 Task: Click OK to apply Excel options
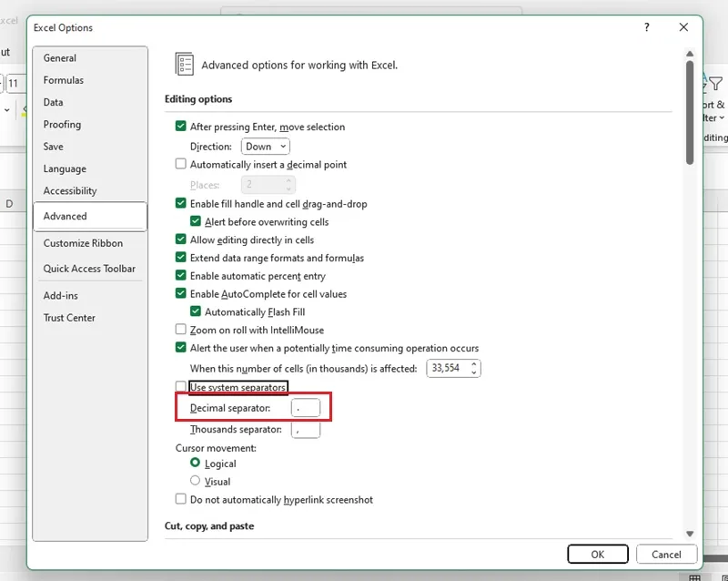(598, 554)
